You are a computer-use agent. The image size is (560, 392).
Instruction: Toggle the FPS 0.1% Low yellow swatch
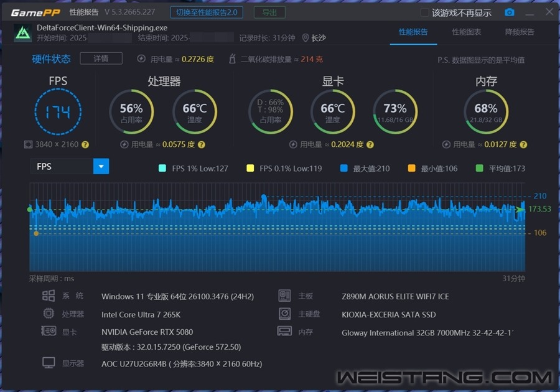click(250, 168)
